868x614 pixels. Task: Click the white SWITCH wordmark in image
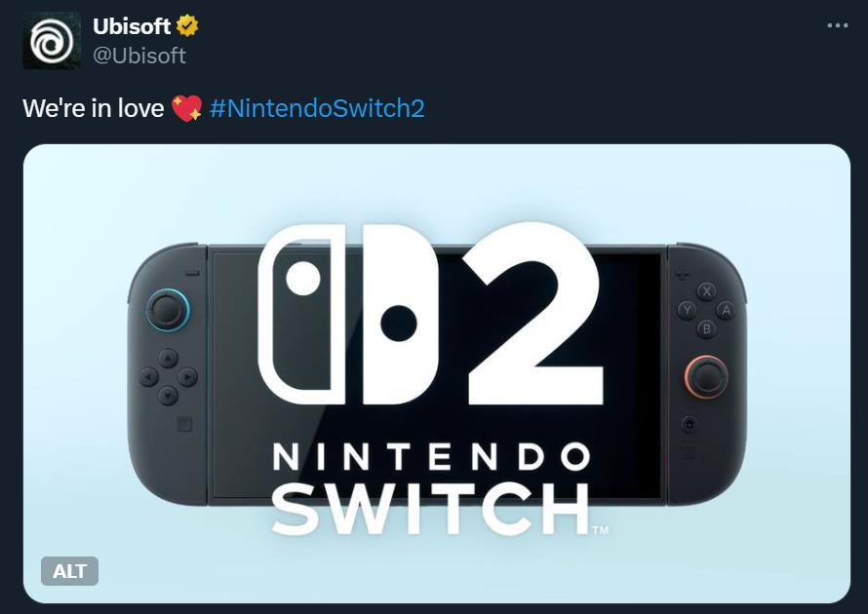(x=429, y=507)
